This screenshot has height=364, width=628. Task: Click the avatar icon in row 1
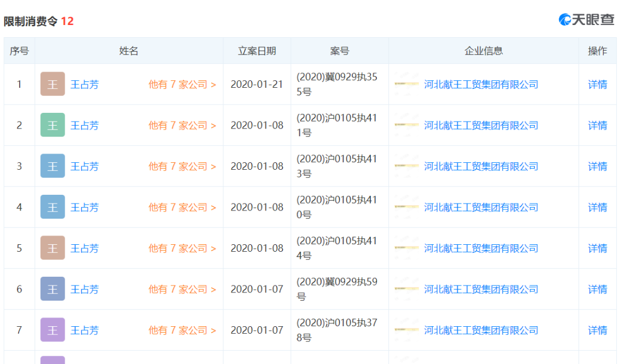tap(52, 84)
